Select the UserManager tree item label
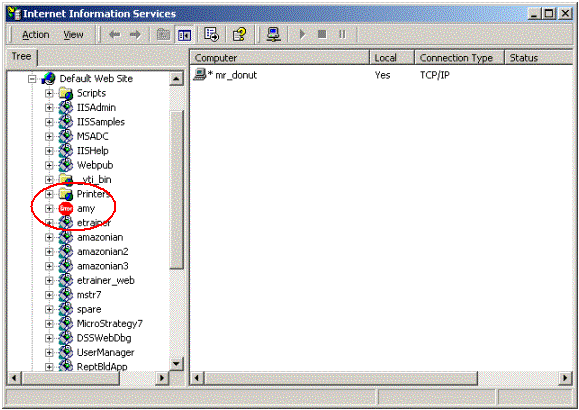The width and height of the screenshot is (579, 410). [105, 352]
